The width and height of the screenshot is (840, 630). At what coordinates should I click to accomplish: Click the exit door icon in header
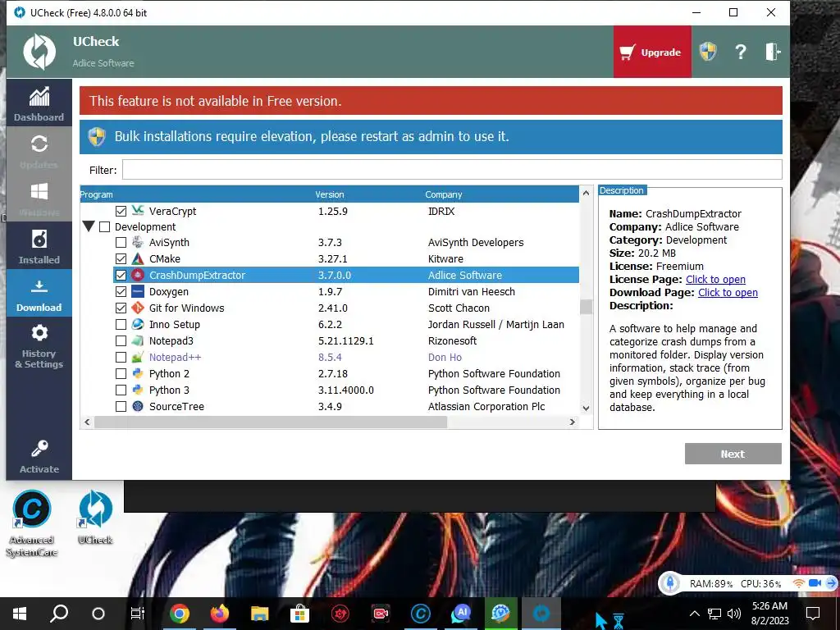tap(772, 52)
